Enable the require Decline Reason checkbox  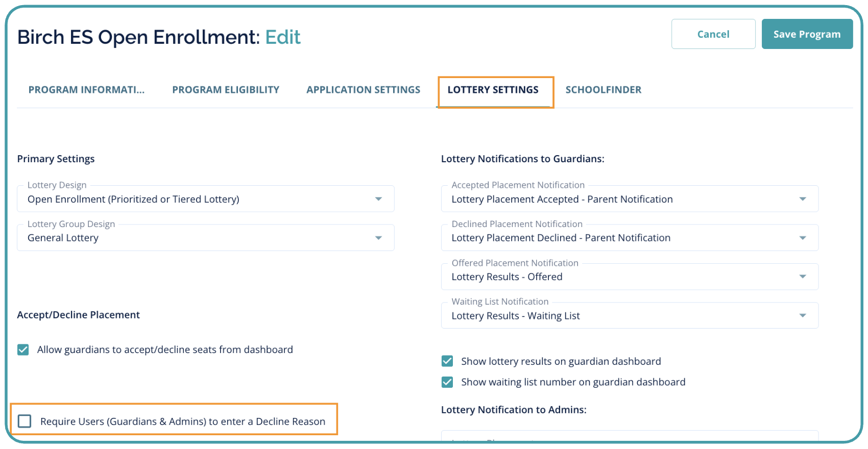click(25, 421)
